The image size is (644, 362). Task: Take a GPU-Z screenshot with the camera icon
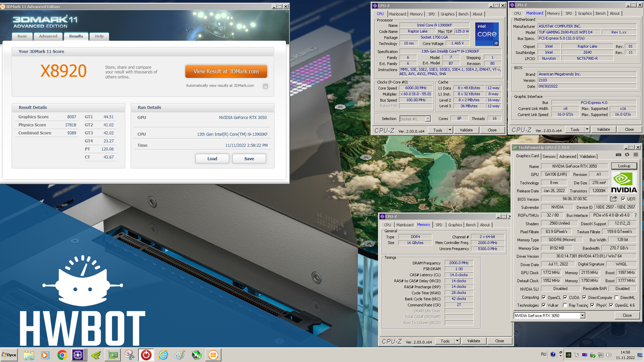point(618,155)
